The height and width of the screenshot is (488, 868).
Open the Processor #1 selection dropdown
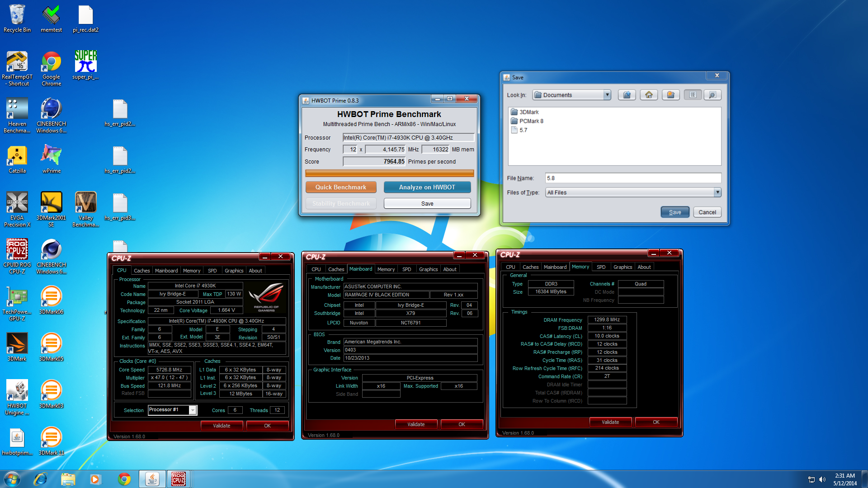[x=193, y=410]
